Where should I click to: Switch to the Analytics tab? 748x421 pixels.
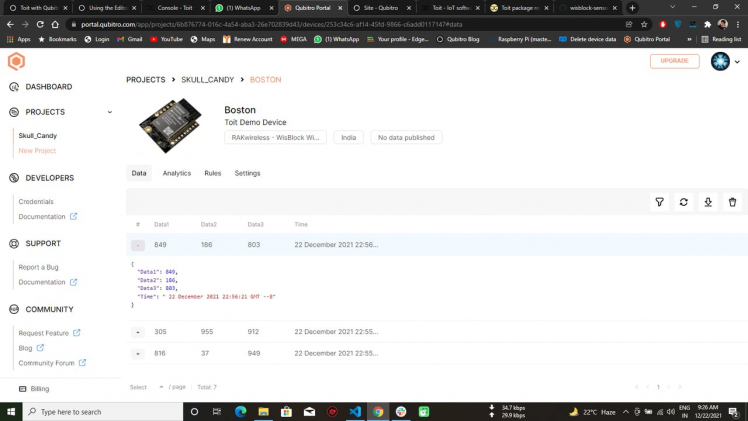[x=177, y=173]
